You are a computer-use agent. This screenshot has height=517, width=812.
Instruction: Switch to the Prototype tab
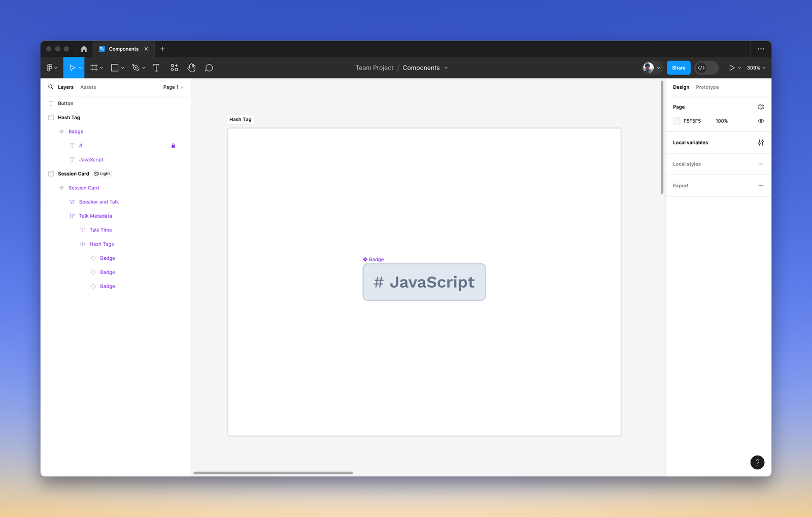click(x=707, y=87)
